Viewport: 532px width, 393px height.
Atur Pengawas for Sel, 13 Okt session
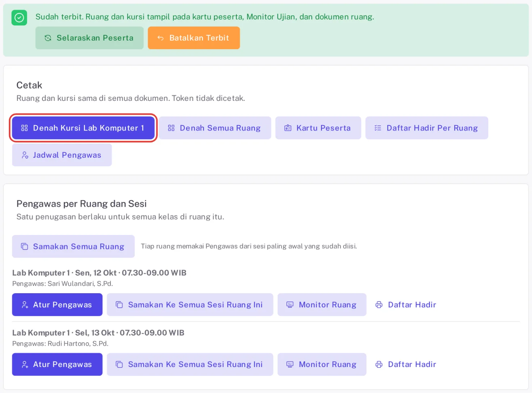click(x=57, y=364)
